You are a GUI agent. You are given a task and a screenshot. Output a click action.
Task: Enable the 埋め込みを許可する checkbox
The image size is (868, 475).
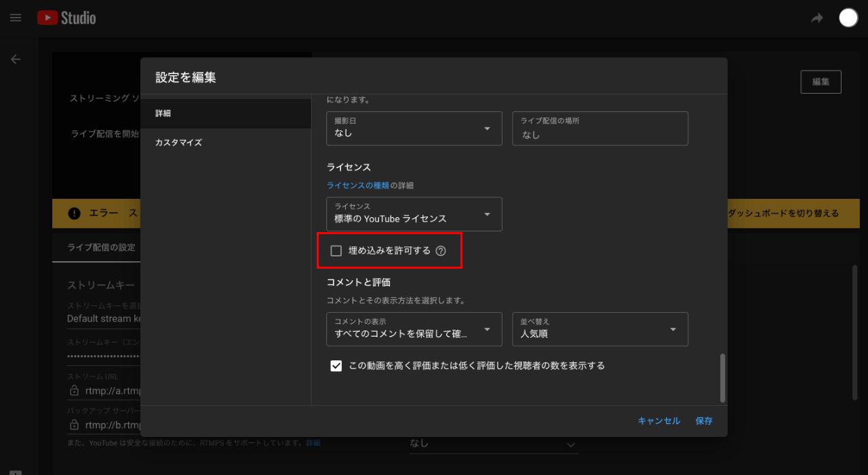[x=336, y=250]
